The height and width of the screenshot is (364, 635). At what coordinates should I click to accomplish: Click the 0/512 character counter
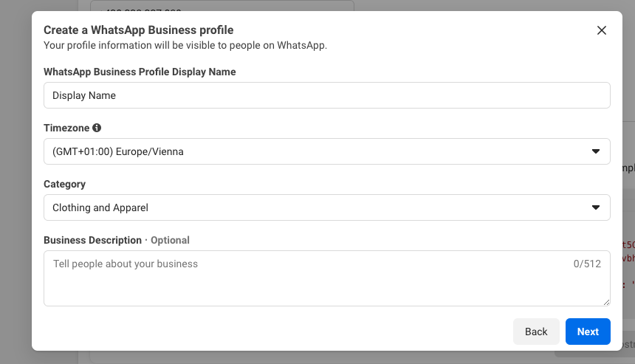coord(587,264)
